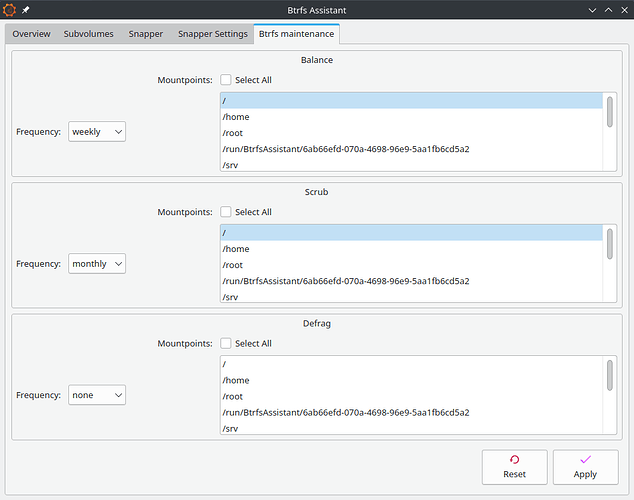Maximize the Btrfs Assistant window
This screenshot has height=500, width=634.
coord(609,10)
